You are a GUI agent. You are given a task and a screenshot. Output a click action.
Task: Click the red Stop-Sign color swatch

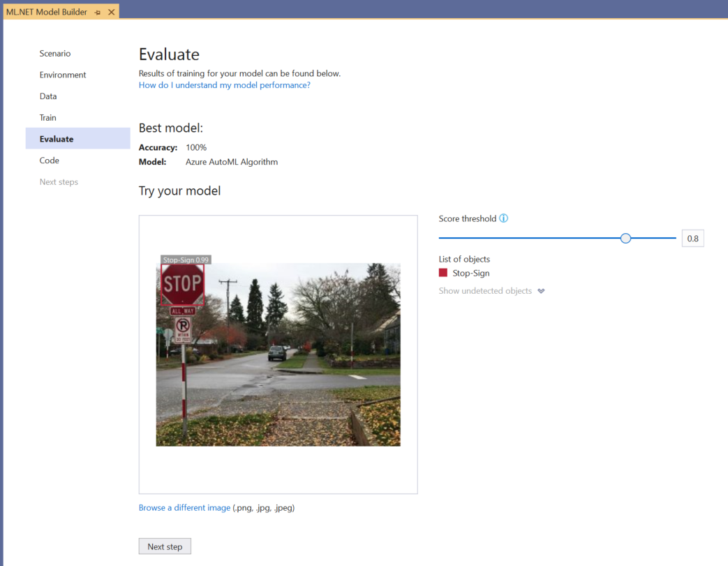point(443,273)
